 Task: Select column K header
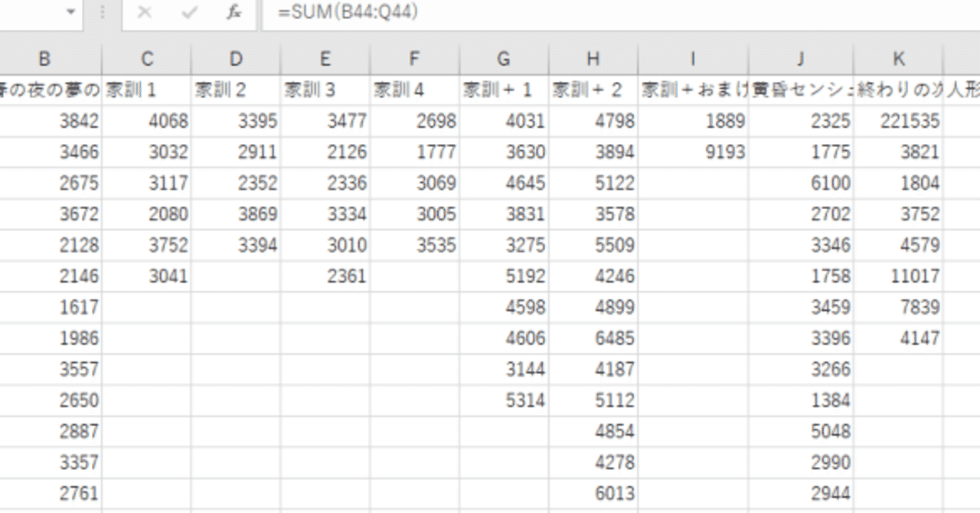click(899, 59)
